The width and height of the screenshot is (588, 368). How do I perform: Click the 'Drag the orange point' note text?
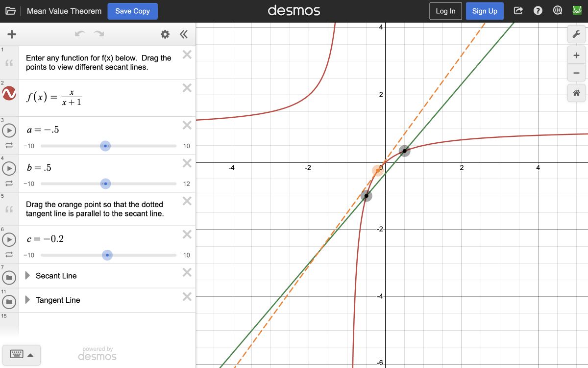click(95, 209)
